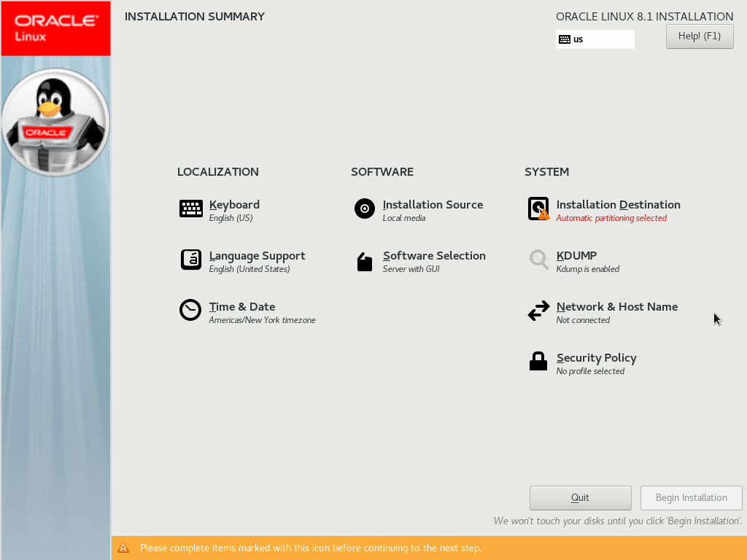The image size is (747, 560).
Task: Click the keyboard icon in the us layout indicator
Action: click(565, 39)
